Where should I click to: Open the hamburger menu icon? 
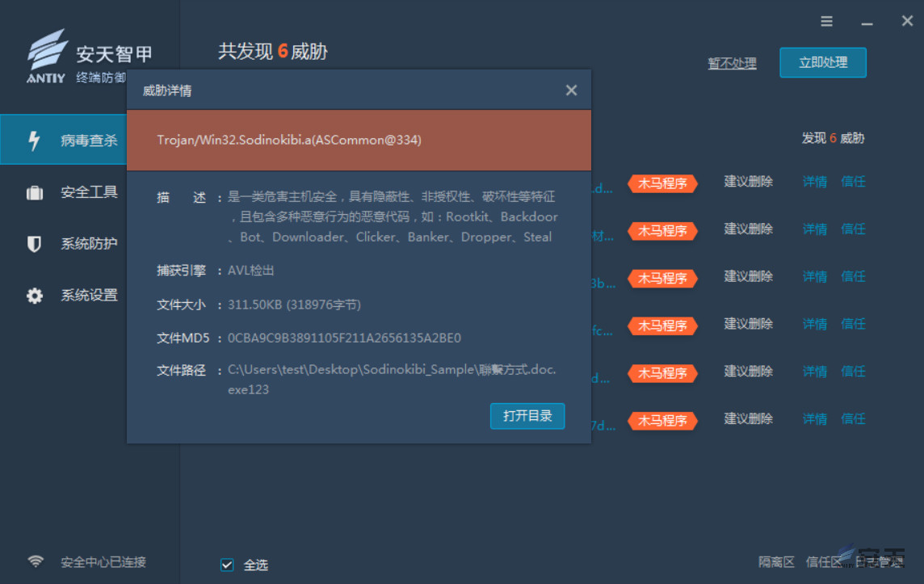826,22
